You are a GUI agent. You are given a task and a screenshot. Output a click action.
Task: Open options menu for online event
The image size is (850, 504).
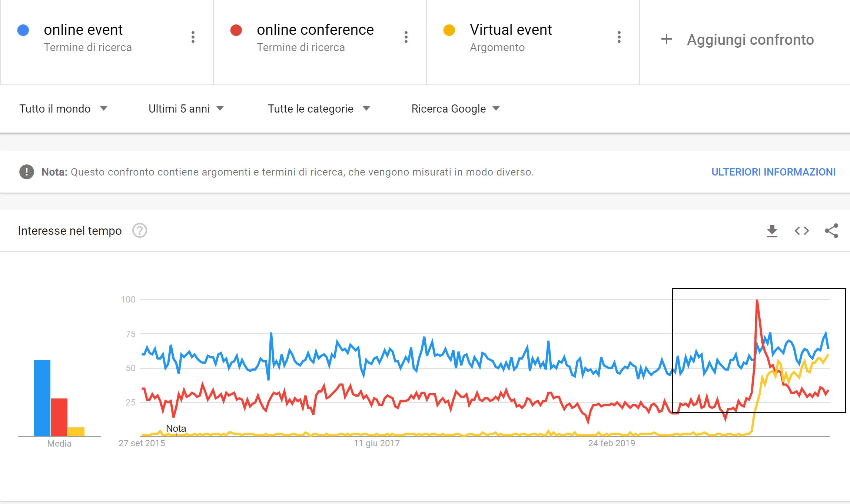(x=193, y=37)
